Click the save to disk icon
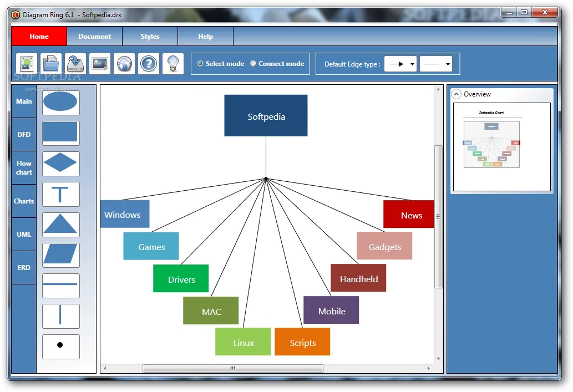The width and height of the screenshot is (573, 392). (x=75, y=64)
